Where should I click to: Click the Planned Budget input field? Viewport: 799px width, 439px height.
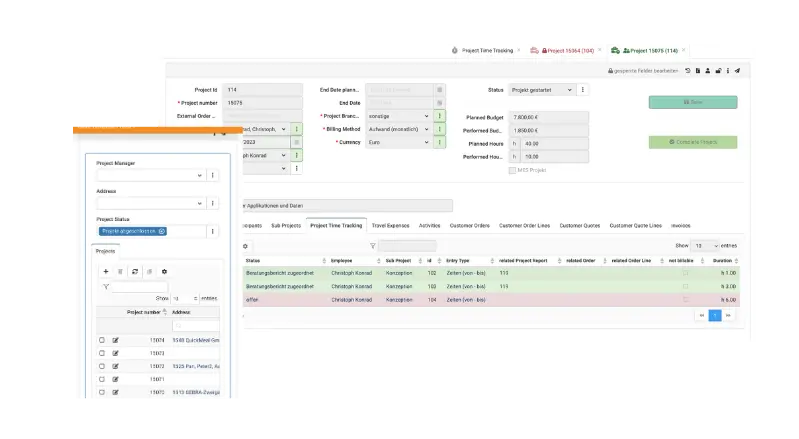[535, 117]
